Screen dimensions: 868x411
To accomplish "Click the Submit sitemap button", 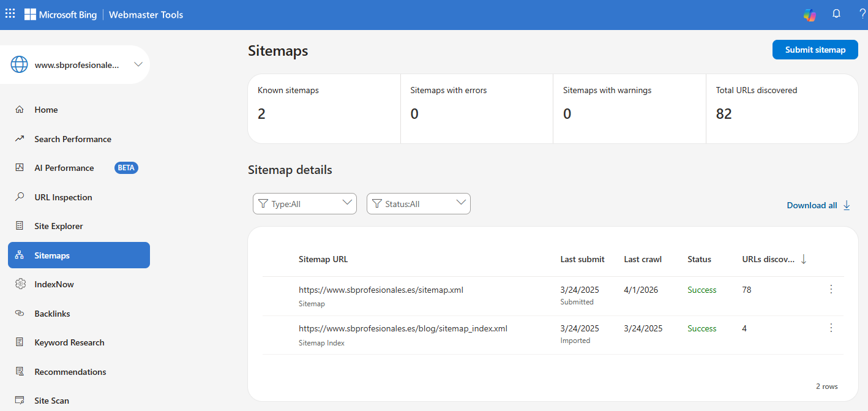I will [x=815, y=50].
